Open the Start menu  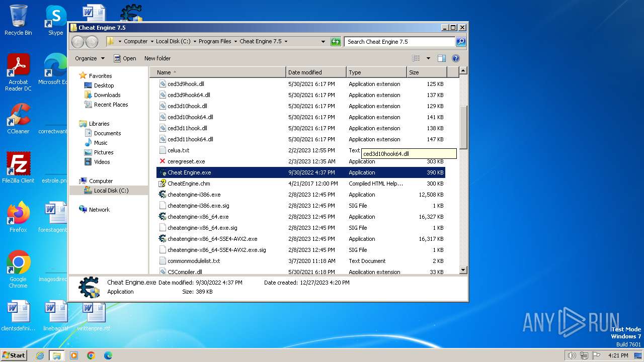14,355
